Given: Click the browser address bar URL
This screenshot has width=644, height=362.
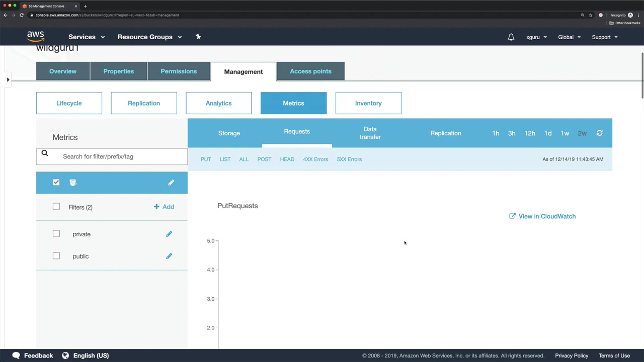Looking at the screenshot, I should tap(107, 15).
